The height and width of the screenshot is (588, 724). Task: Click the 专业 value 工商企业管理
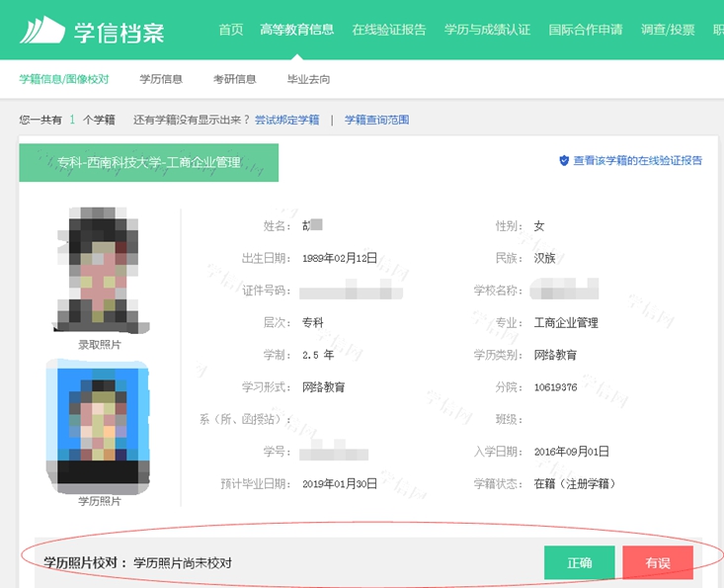coord(566,323)
